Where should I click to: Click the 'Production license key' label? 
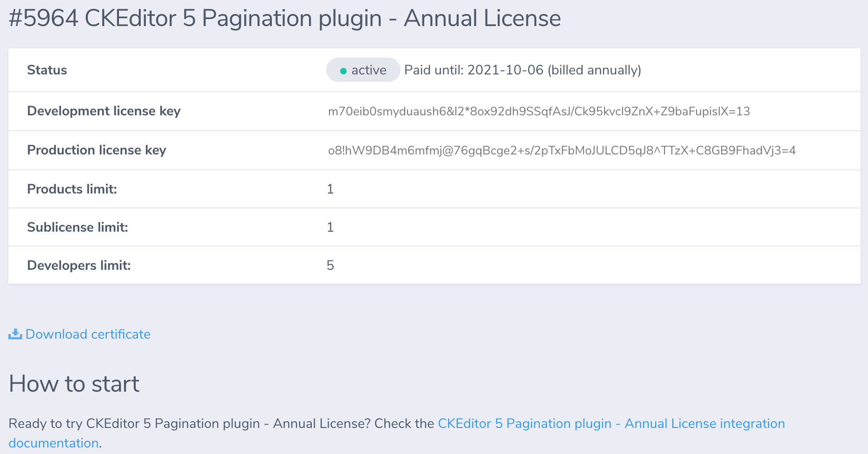coord(97,150)
